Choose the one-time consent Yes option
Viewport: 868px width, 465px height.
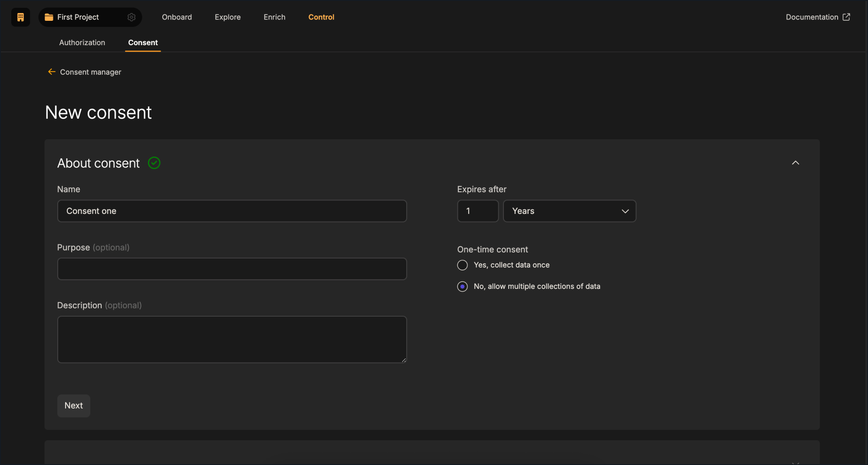click(462, 265)
